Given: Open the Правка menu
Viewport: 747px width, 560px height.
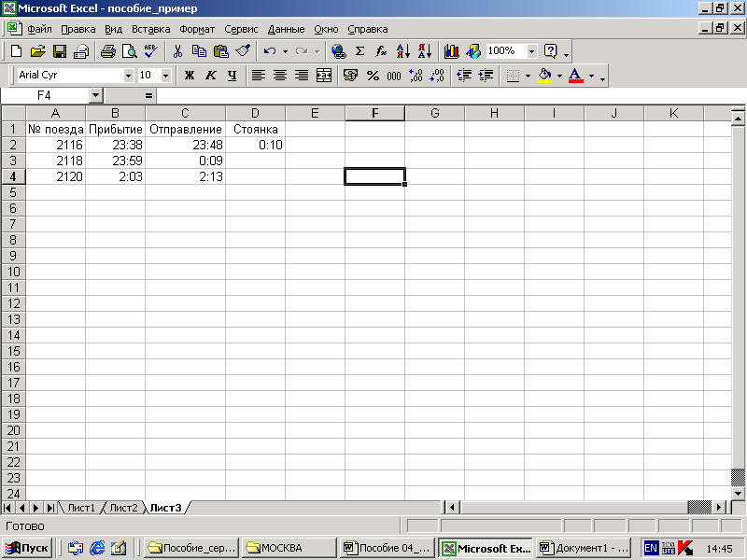Looking at the screenshot, I should [x=78, y=29].
